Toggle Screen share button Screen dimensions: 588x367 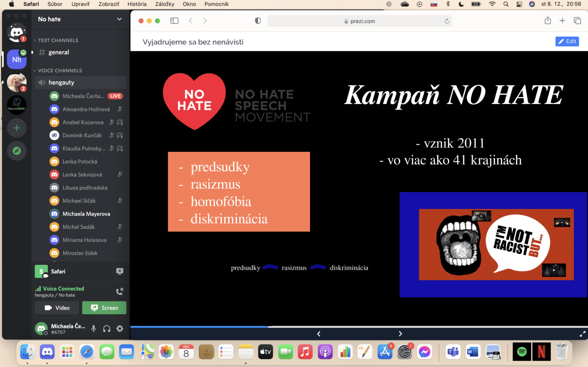pos(104,308)
